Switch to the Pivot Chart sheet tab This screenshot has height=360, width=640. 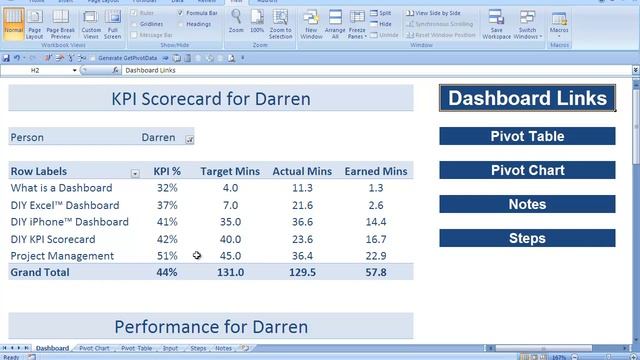(94, 348)
